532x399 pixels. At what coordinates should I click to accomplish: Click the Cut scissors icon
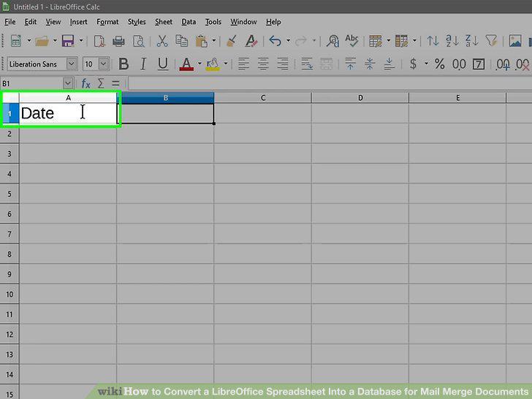pyautogui.click(x=162, y=41)
